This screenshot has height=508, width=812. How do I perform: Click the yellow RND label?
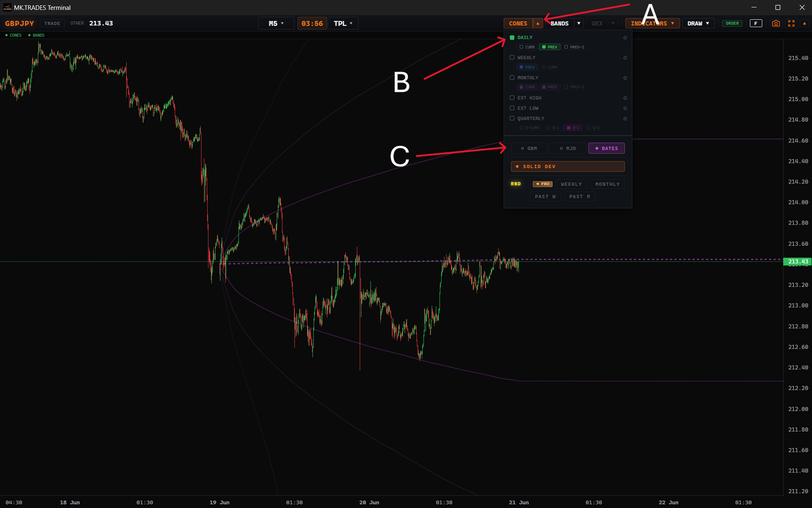(x=516, y=184)
